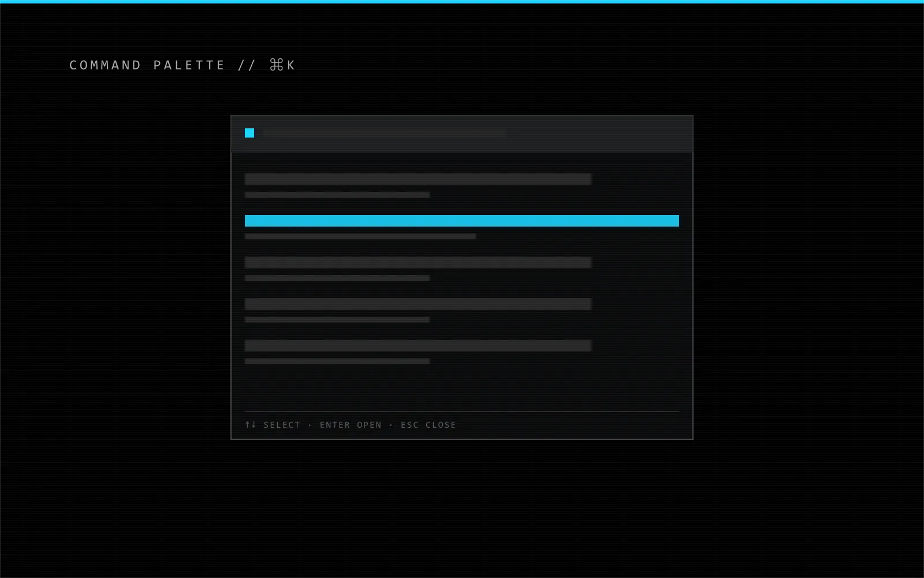Click the "ESC CLOSE" footer hint
The image size is (924, 578).
(x=429, y=425)
